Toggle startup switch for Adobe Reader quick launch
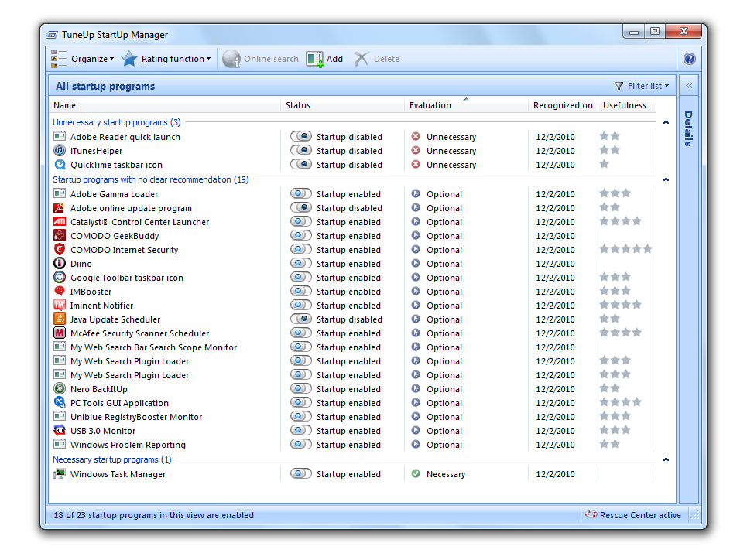 click(301, 137)
